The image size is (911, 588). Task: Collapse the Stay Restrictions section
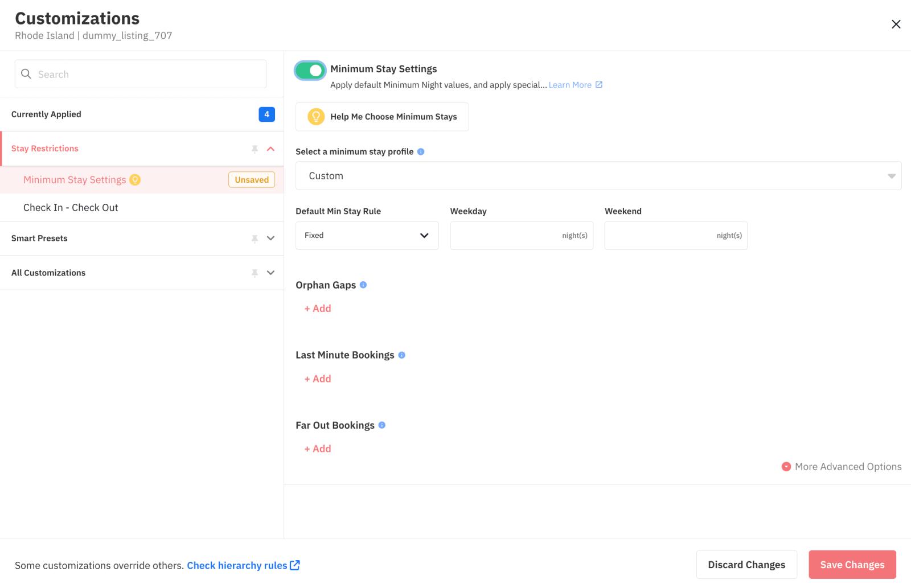(x=270, y=149)
